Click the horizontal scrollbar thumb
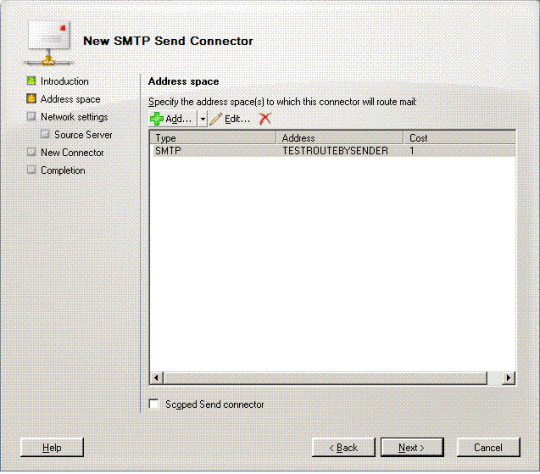The image size is (540, 474). pyautogui.click(x=325, y=378)
